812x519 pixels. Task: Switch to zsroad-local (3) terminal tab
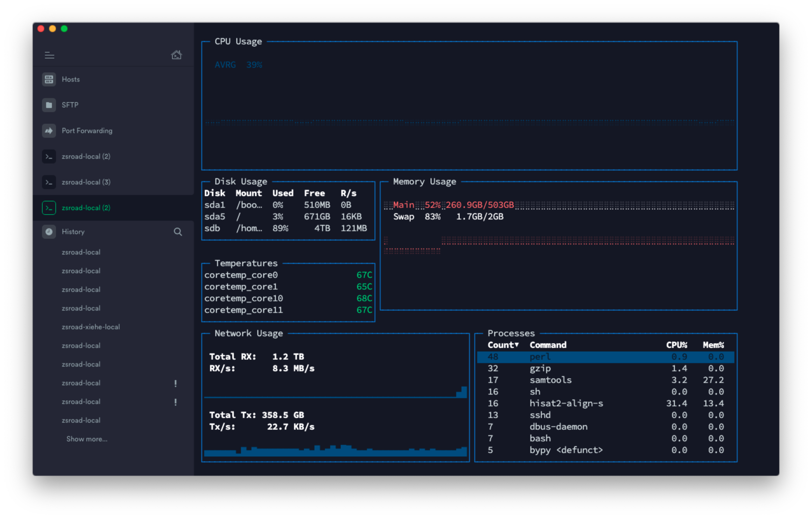tap(86, 182)
